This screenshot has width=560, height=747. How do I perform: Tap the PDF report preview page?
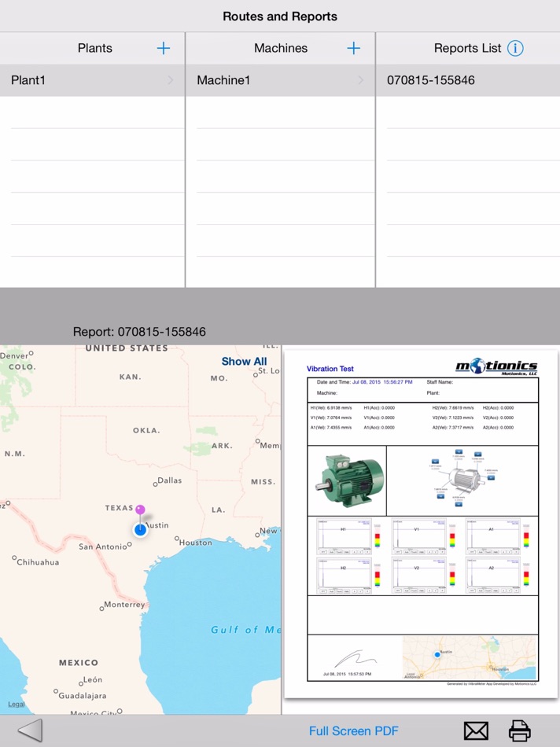coord(421,524)
